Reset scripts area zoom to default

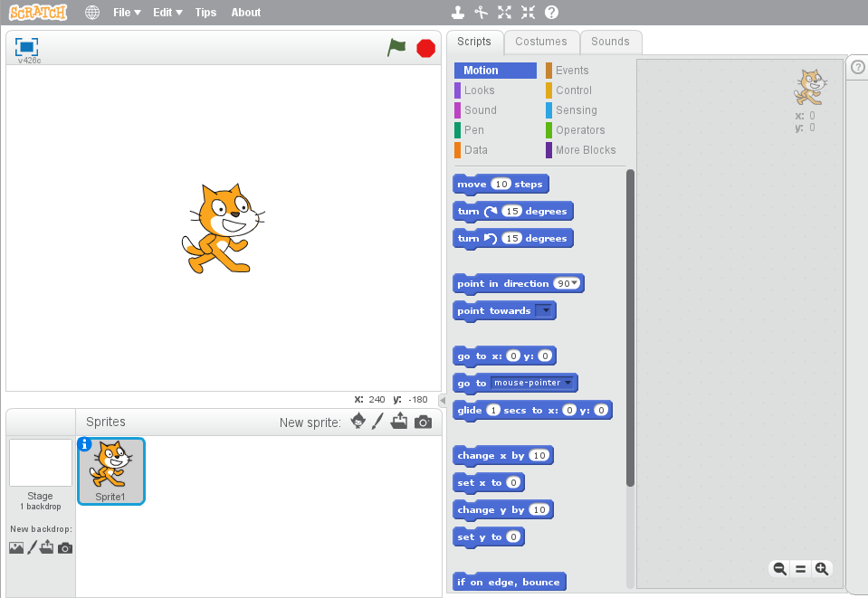tap(800, 569)
